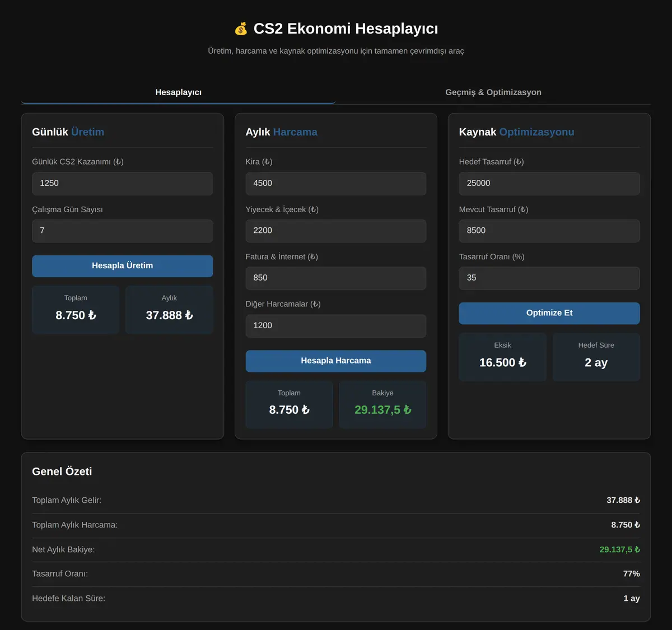Select the Diğer Harcamalar input field
This screenshot has width=672, height=630.
click(x=336, y=326)
